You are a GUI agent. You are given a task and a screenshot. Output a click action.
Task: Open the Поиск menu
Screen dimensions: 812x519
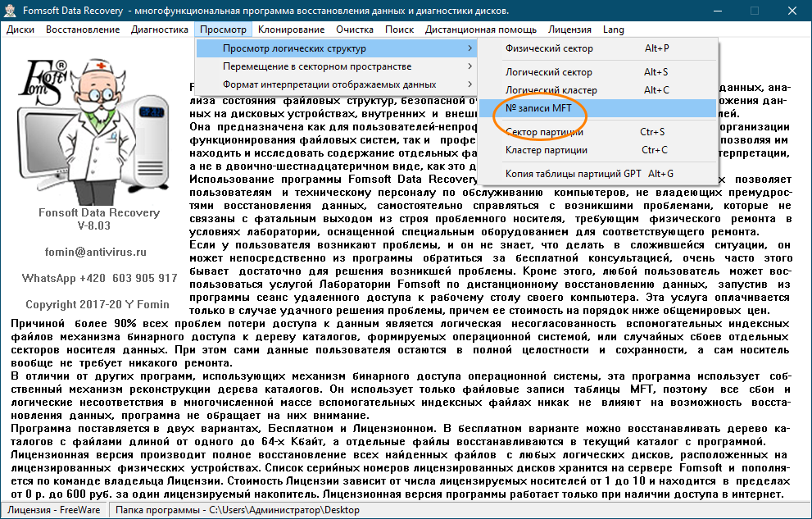[399, 30]
